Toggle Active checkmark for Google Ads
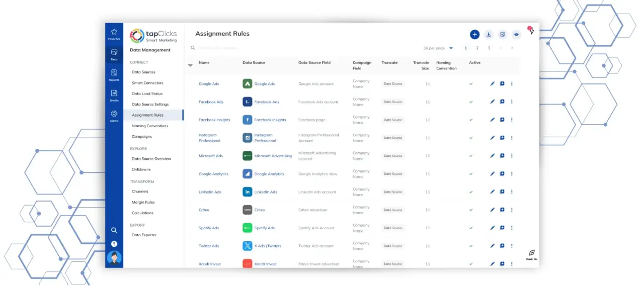 click(x=471, y=84)
